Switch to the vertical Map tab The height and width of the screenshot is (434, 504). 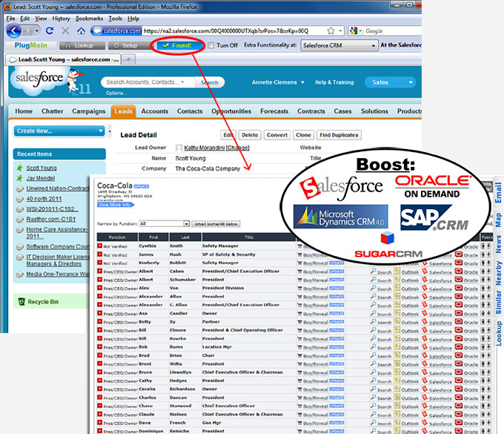(498, 220)
